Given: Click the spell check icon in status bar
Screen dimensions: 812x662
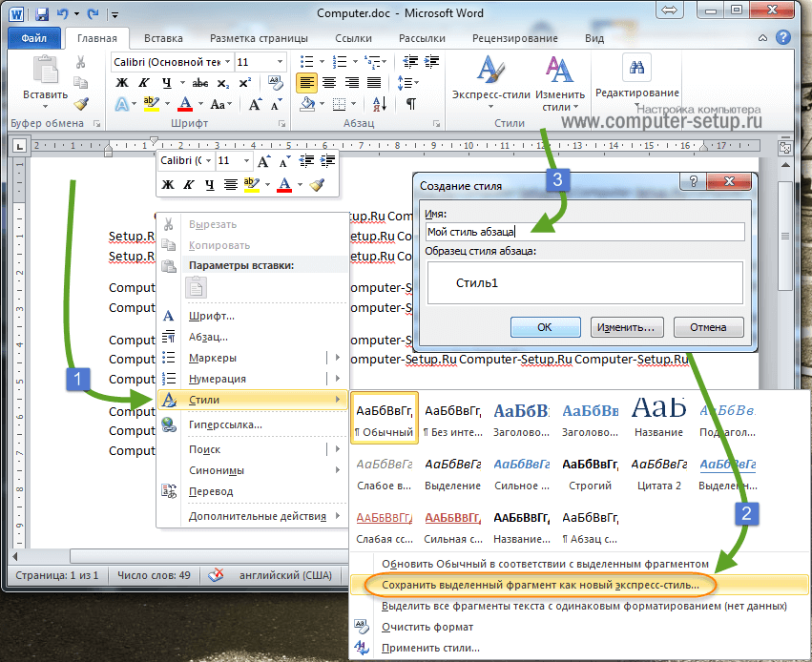Looking at the screenshot, I should (x=216, y=575).
